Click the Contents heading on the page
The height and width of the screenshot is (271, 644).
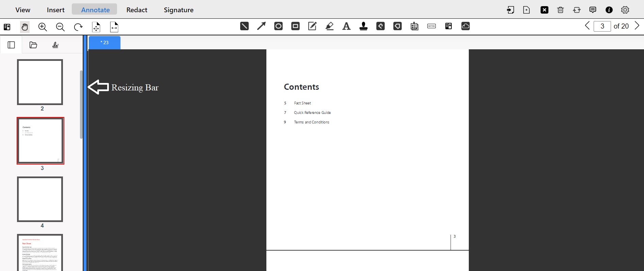point(301,87)
